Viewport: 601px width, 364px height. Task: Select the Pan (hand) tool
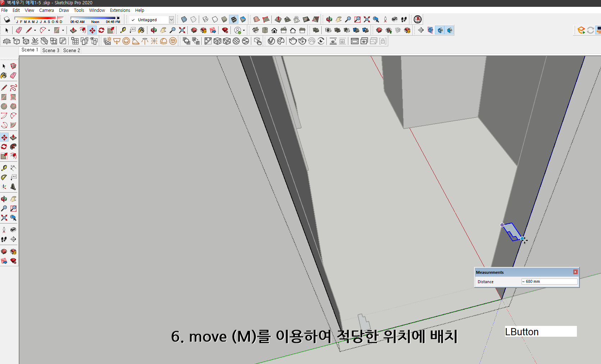(x=13, y=199)
